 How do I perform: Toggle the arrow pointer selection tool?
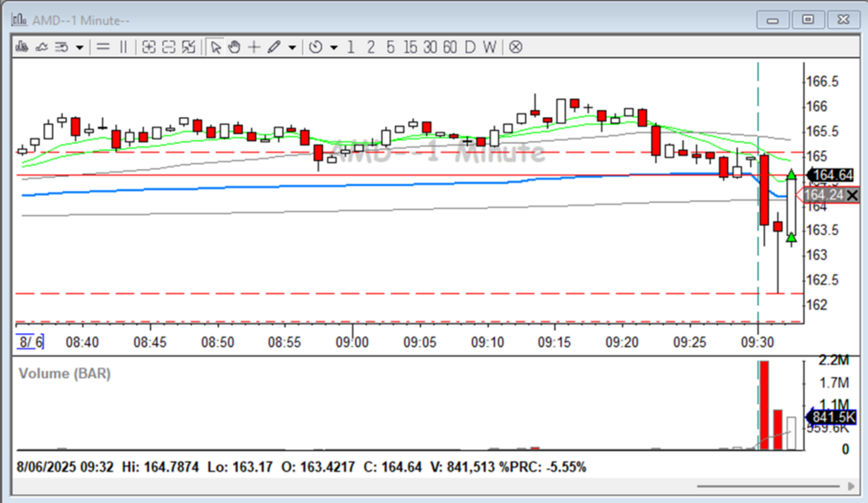(x=215, y=47)
